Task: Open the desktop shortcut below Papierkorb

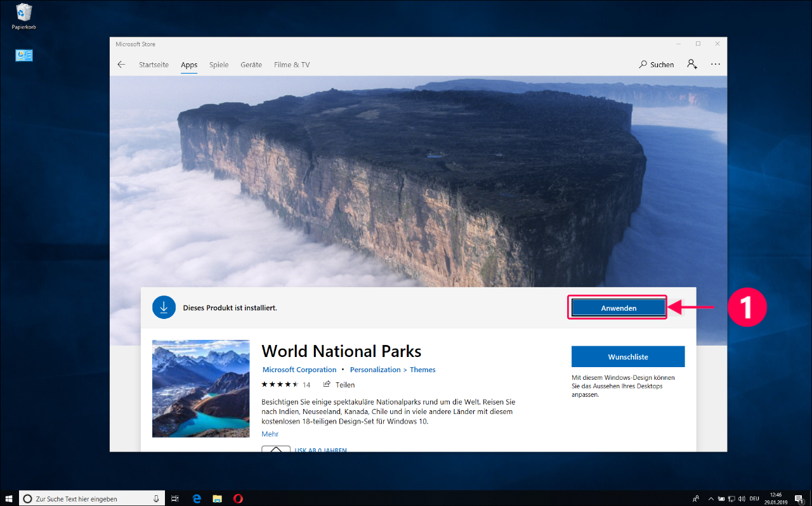Action: 24,56
